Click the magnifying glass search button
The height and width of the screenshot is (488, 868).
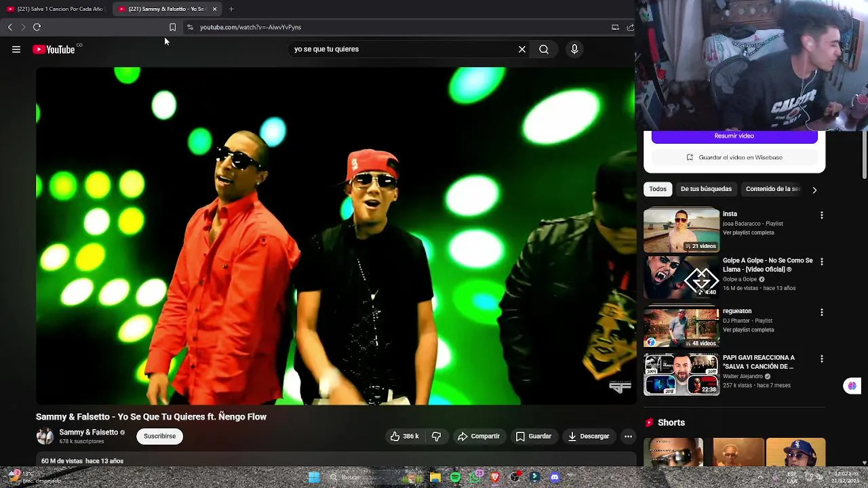pos(544,49)
